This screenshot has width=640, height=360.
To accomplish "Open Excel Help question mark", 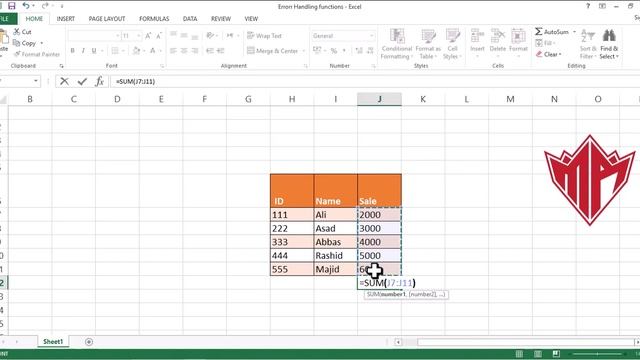I will click(x=588, y=6).
